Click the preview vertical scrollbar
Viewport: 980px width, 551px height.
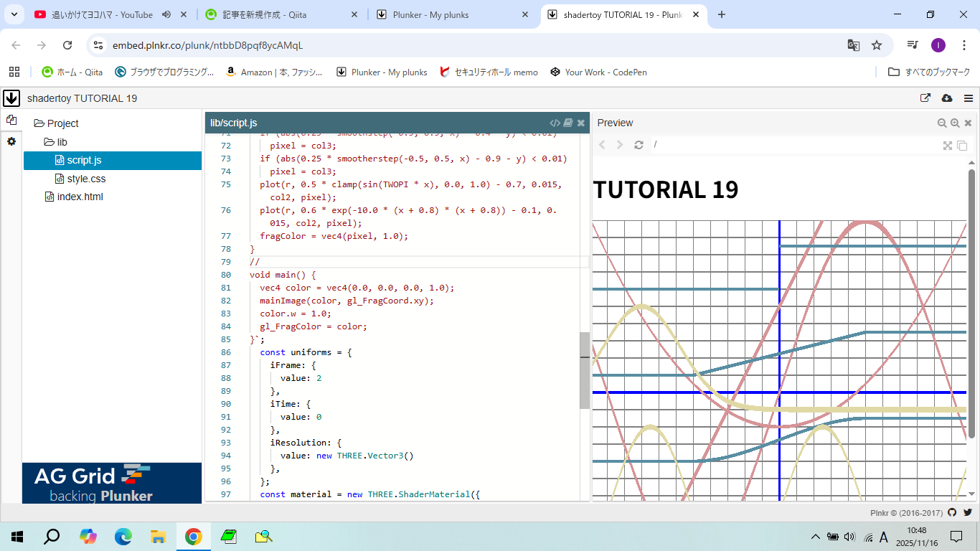click(972, 304)
